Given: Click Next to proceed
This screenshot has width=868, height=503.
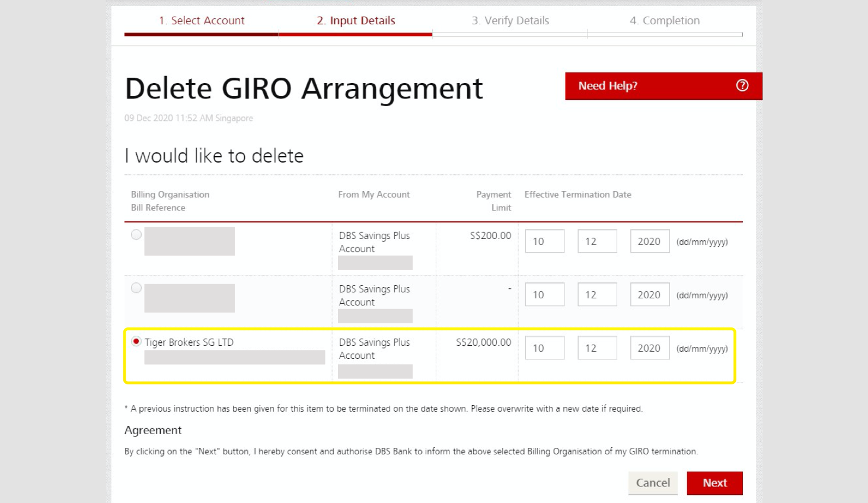Looking at the screenshot, I should (714, 483).
